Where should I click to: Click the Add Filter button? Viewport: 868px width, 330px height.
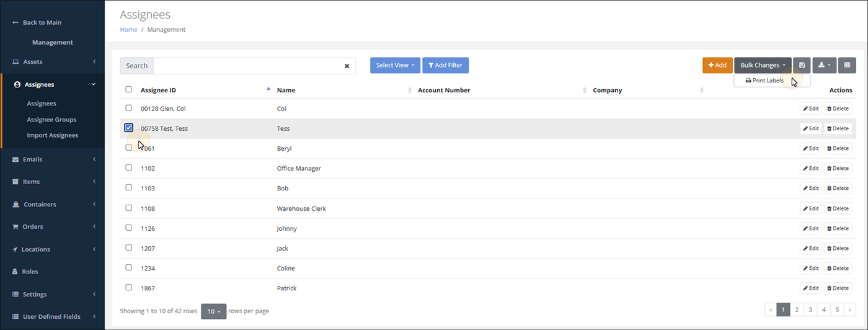445,65
